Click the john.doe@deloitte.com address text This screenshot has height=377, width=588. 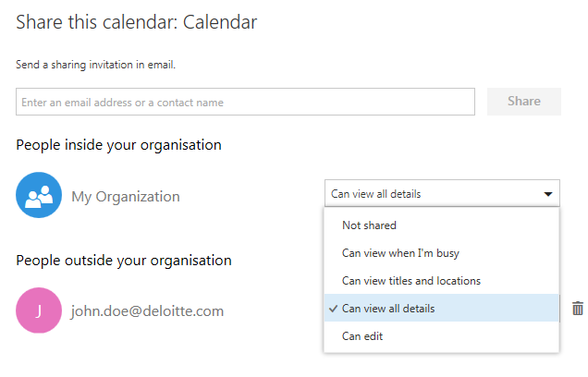click(147, 311)
